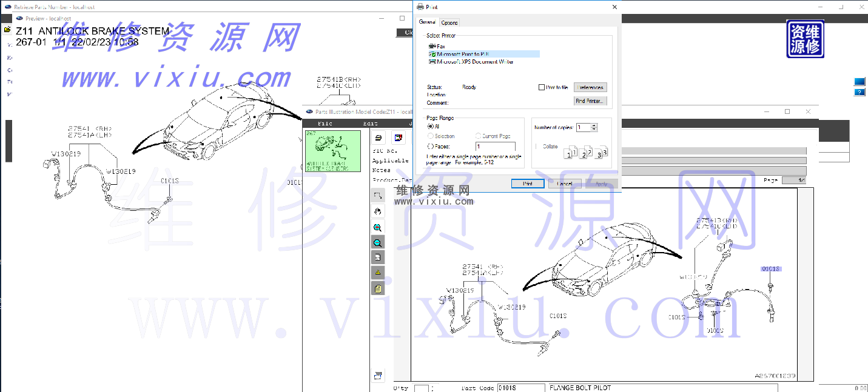This screenshot has width=868, height=392.
Task: Click the zoom out magnifier tool
Action: tap(378, 242)
